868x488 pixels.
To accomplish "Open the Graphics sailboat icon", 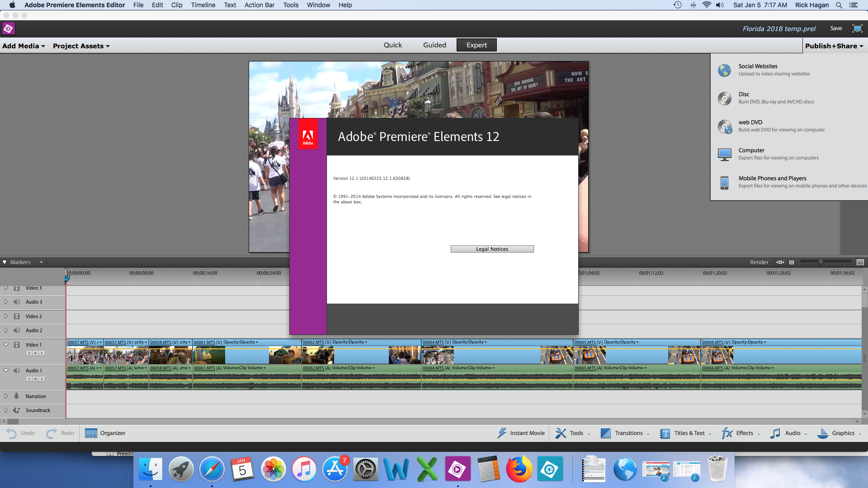I will click(823, 433).
